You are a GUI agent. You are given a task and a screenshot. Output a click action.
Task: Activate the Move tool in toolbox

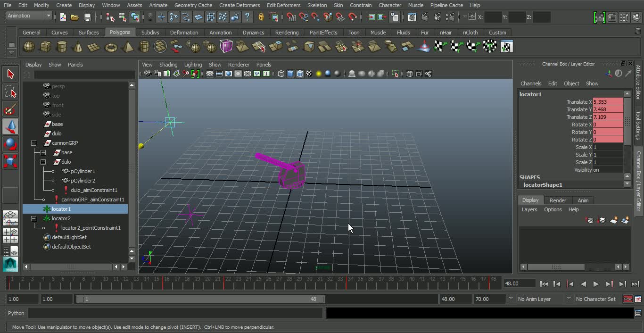(10, 126)
